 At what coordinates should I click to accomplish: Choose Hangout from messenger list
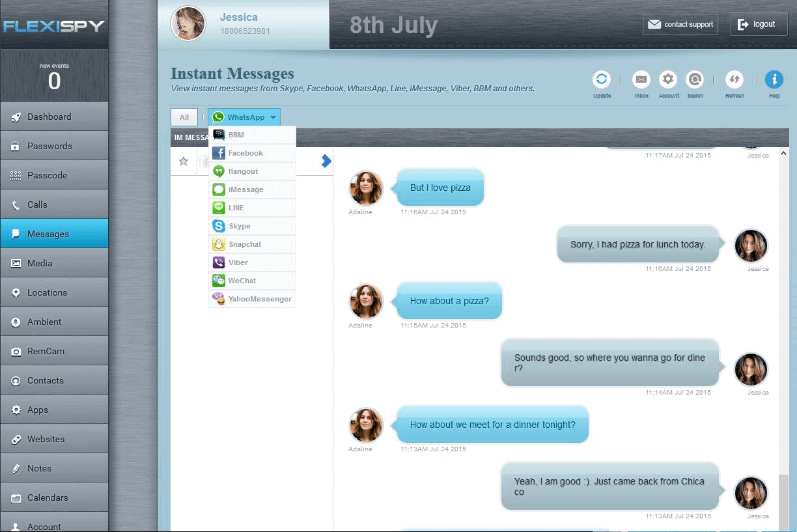pos(252,171)
